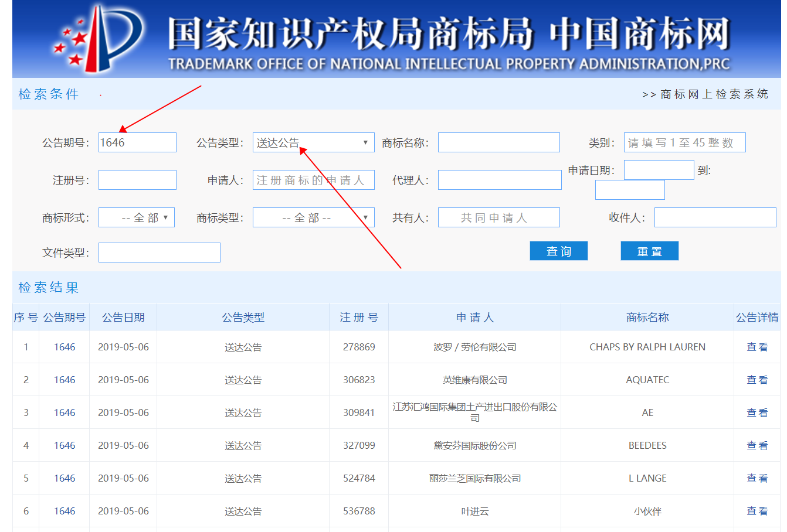Click 1646 issue link in row 4
The image size is (787, 532).
tap(65, 445)
